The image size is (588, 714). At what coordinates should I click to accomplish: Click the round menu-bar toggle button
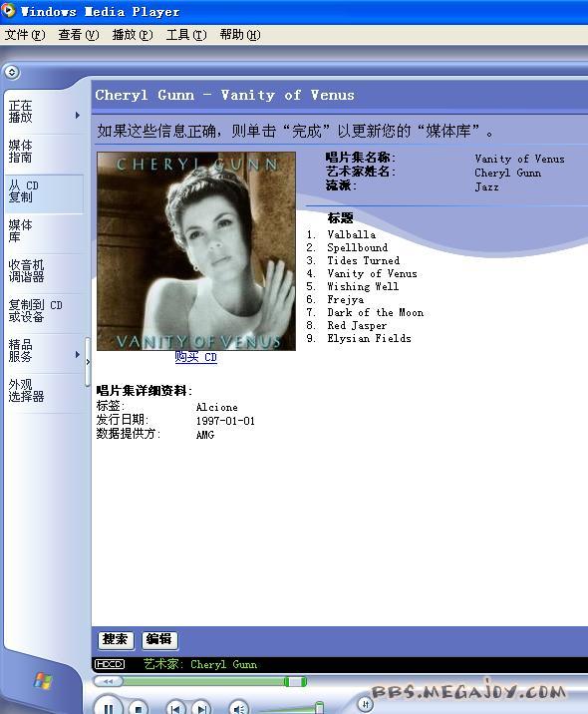click(12, 72)
